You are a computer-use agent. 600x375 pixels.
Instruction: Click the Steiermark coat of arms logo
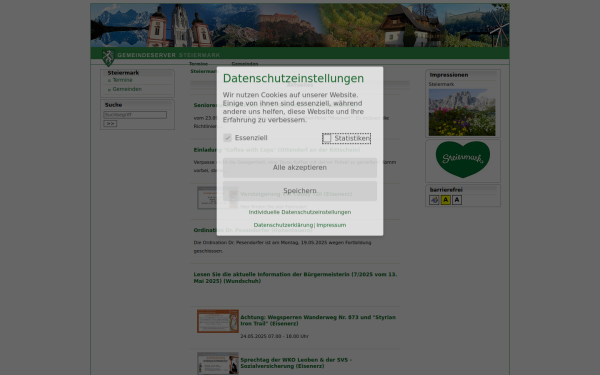108,58
